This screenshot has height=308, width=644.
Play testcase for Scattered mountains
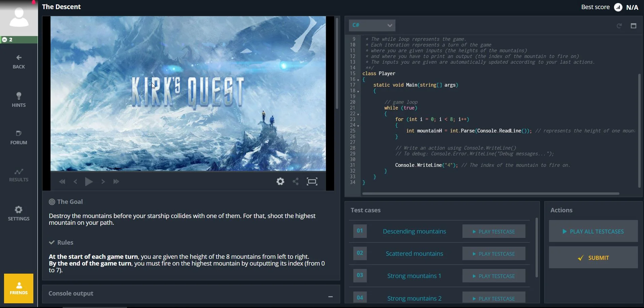(x=494, y=254)
